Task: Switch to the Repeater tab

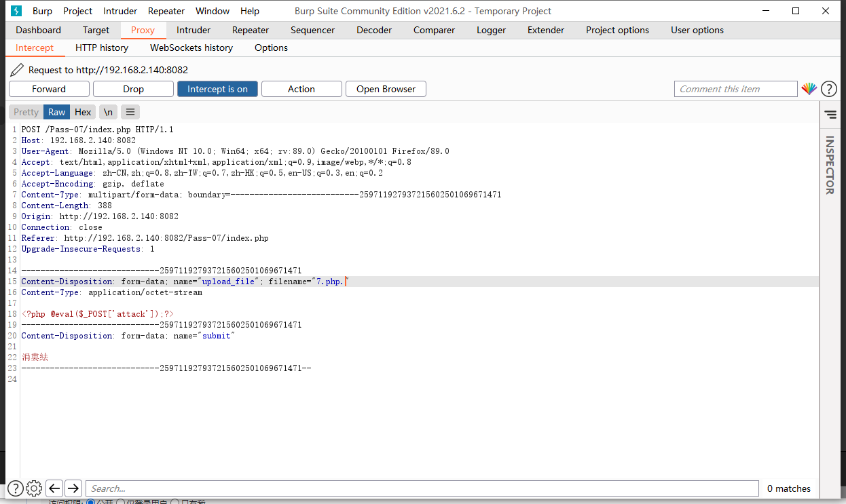Action: [x=251, y=30]
